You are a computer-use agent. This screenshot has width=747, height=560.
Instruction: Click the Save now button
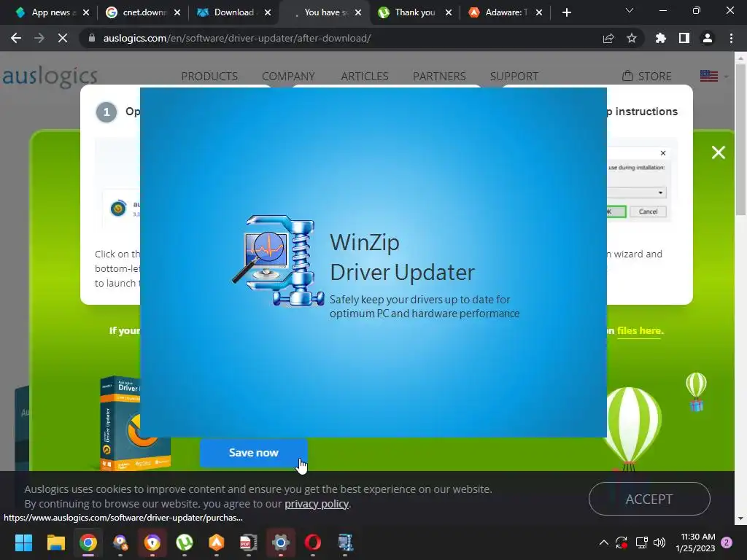click(253, 452)
